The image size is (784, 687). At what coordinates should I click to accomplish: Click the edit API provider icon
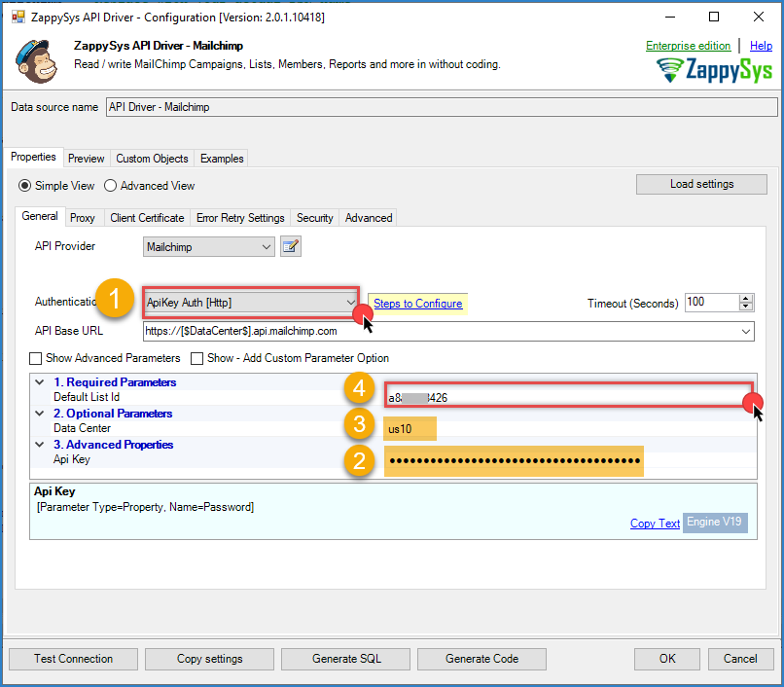[291, 247]
